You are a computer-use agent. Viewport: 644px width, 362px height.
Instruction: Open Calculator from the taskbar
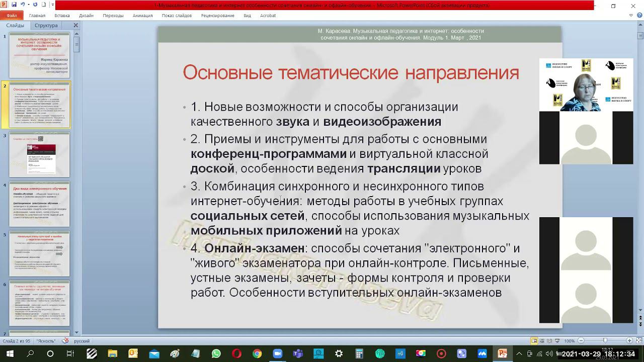tap(359, 354)
